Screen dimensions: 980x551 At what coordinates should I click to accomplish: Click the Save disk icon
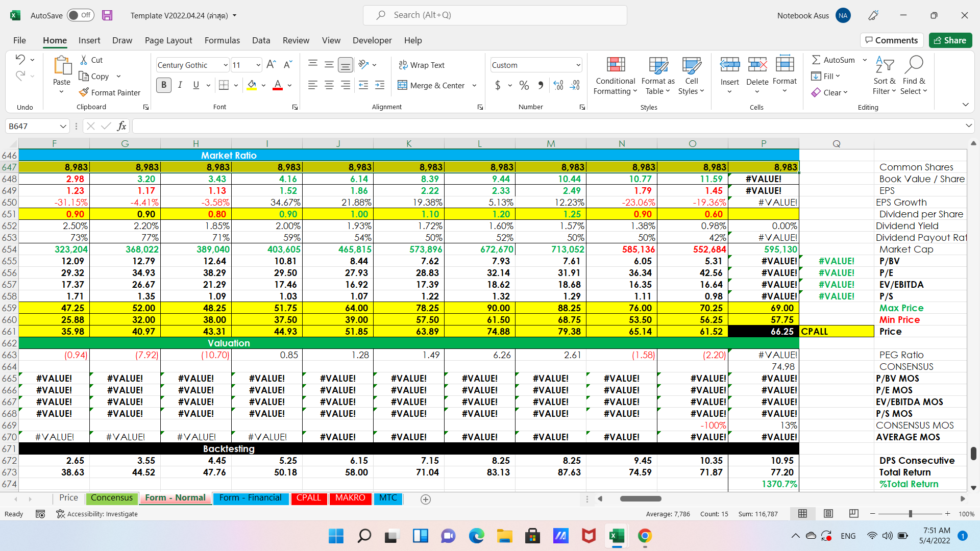pyautogui.click(x=107, y=15)
